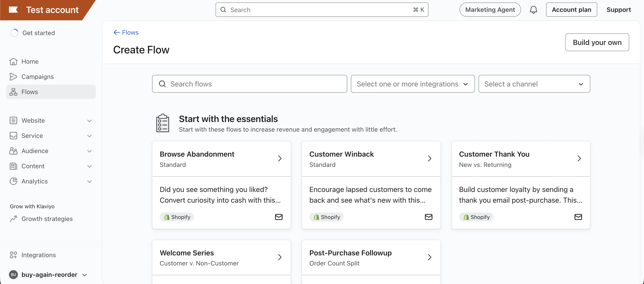
Task: Select the Post-Purchase Followup flow title
Action: coord(350,253)
